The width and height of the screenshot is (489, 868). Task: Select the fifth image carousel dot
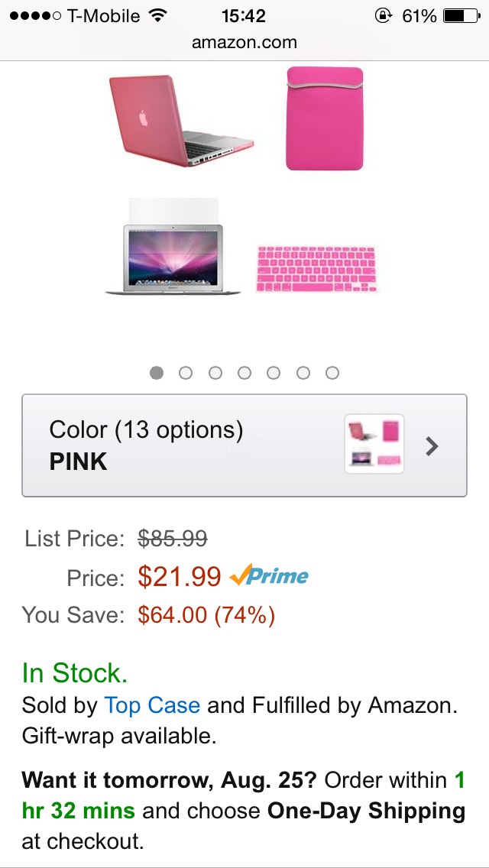point(274,373)
